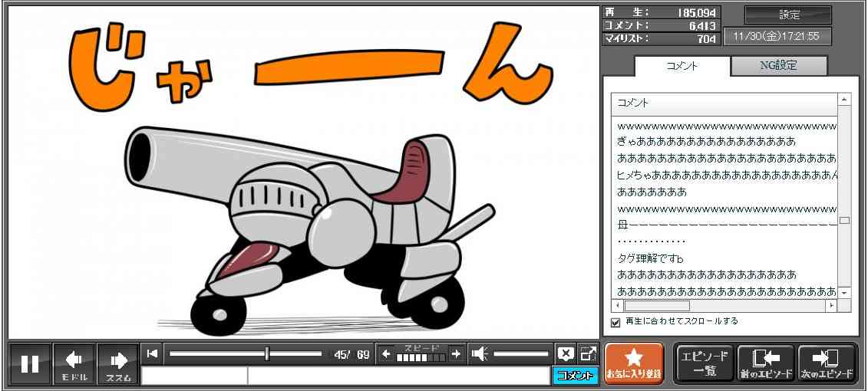Viewport: 868px width, 391px height.
Task: Toggle the scroll-with-playback checkbox
Action: coord(616,322)
